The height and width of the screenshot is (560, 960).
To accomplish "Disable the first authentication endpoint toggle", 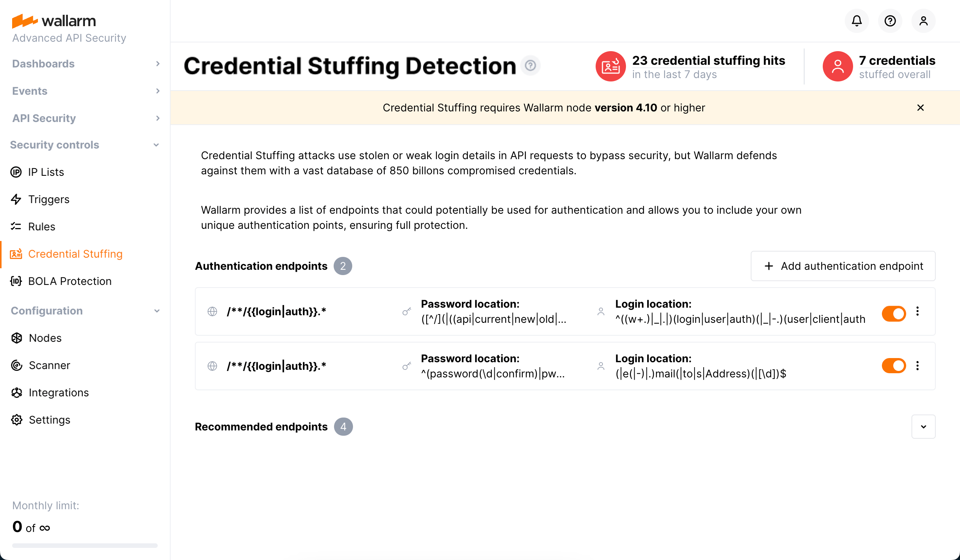I will [x=894, y=313].
